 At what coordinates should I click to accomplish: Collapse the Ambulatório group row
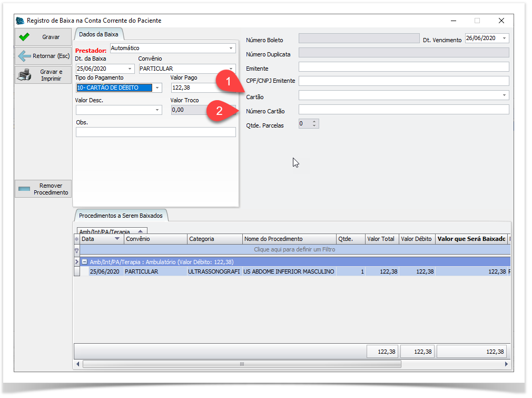pos(84,261)
